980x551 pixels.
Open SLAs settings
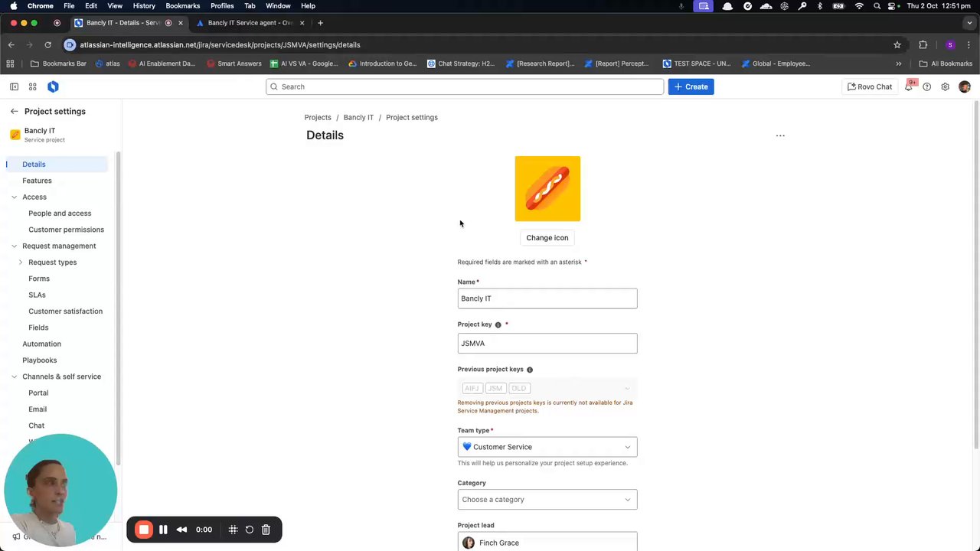click(37, 295)
